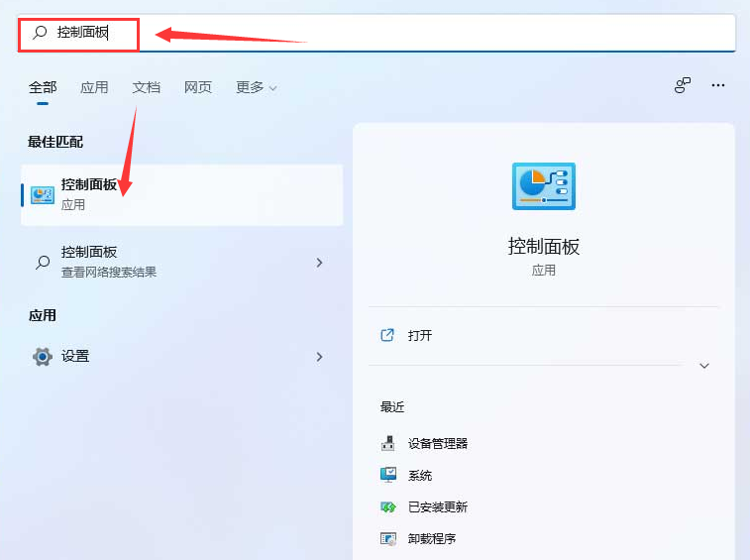Click the 设备管理器 device icon
Image resolution: width=750 pixels, height=560 pixels.
[388, 443]
